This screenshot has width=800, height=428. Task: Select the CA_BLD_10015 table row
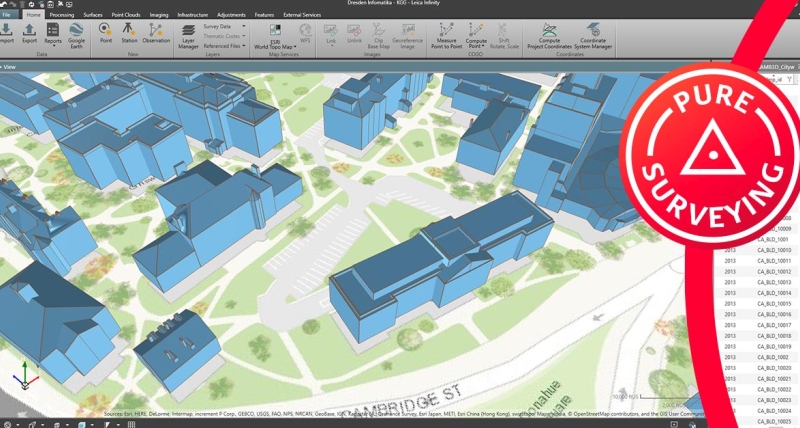(773, 303)
